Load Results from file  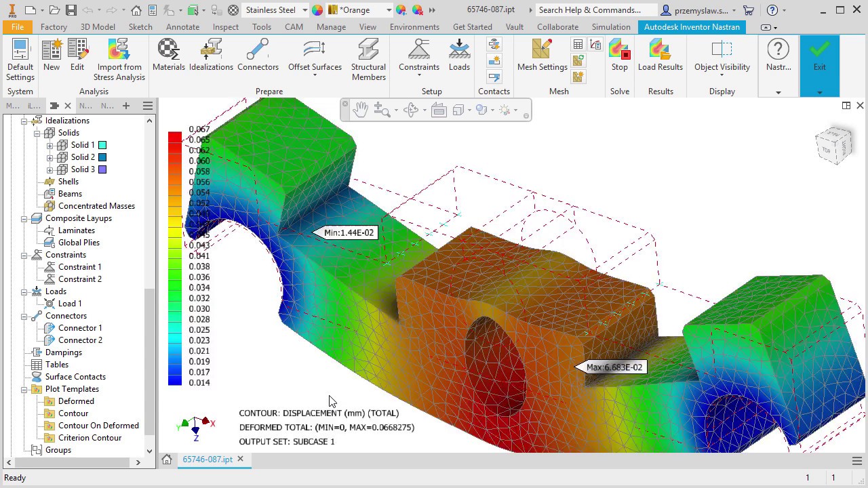pyautogui.click(x=660, y=56)
